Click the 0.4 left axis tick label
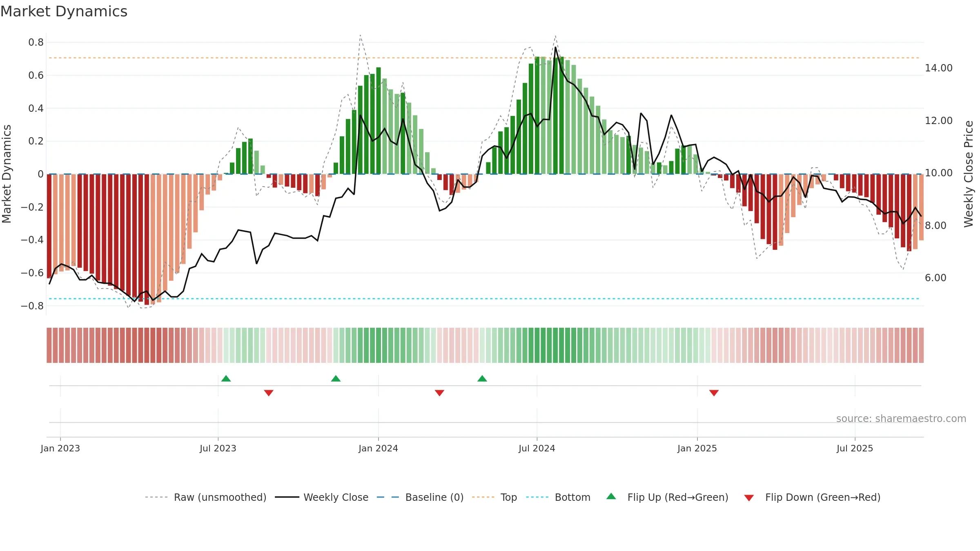The width and height of the screenshot is (980, 551). [36, 109]
